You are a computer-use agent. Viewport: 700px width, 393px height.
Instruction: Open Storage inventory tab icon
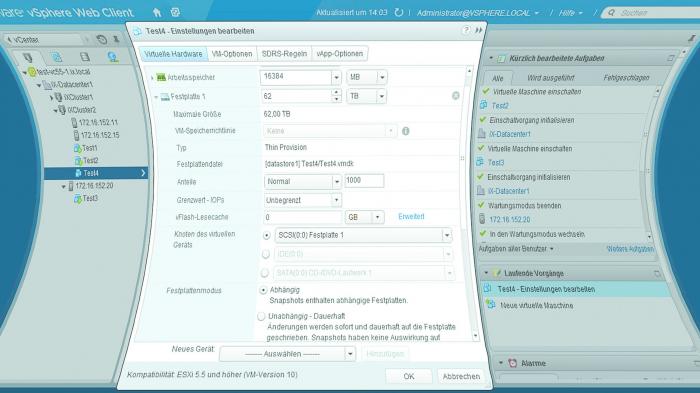click(x=84, y=57)
